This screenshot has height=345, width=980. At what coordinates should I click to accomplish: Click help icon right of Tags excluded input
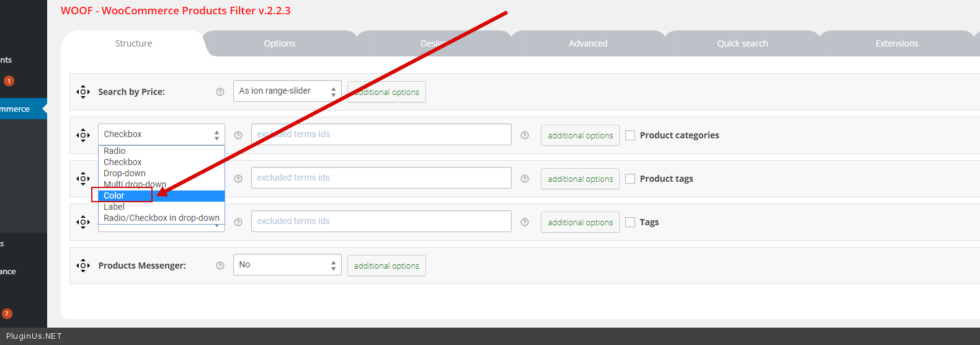(x=525, y=222)
